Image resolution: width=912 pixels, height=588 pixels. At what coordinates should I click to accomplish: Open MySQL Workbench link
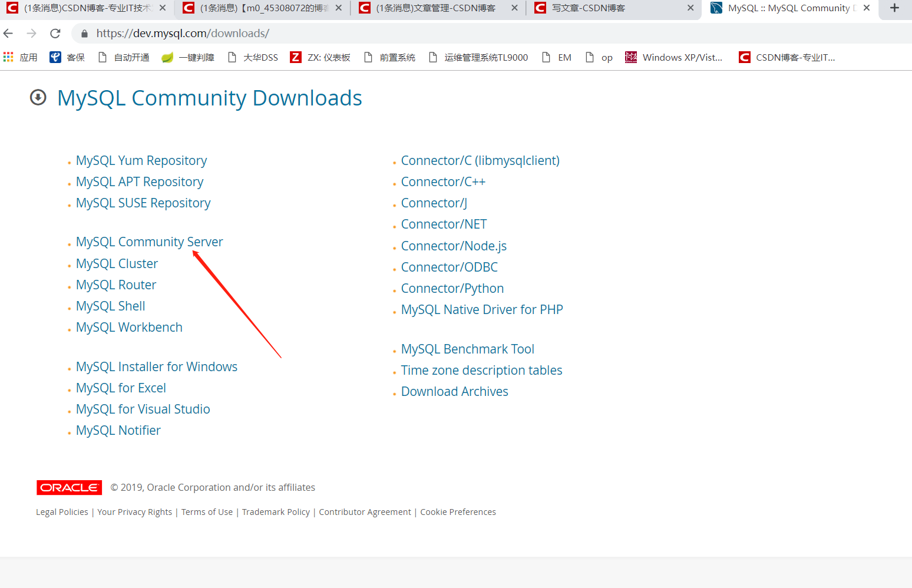[x=129, y=328]
